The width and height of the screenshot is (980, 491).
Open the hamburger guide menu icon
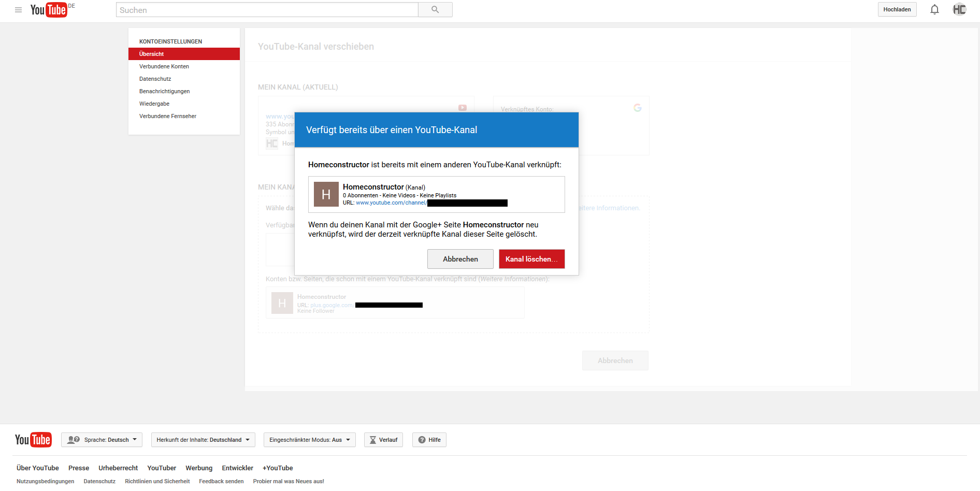tap(18, 10)
